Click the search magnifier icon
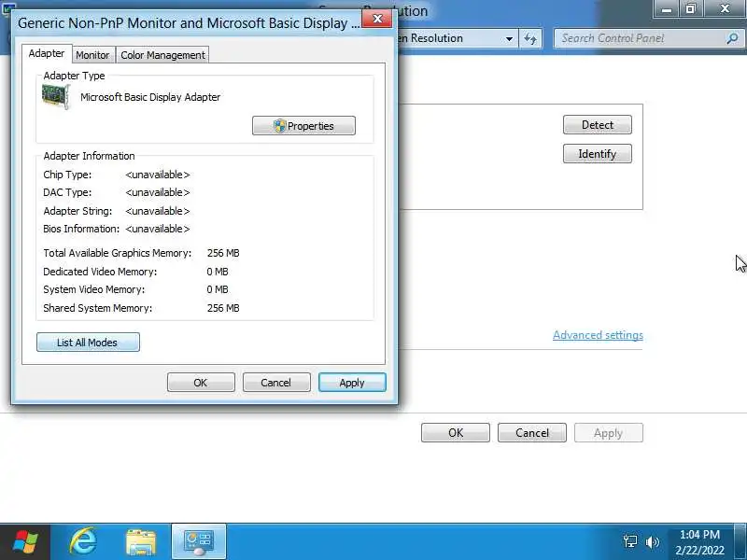Screen dimensions: 747x560 coord(732,38)
